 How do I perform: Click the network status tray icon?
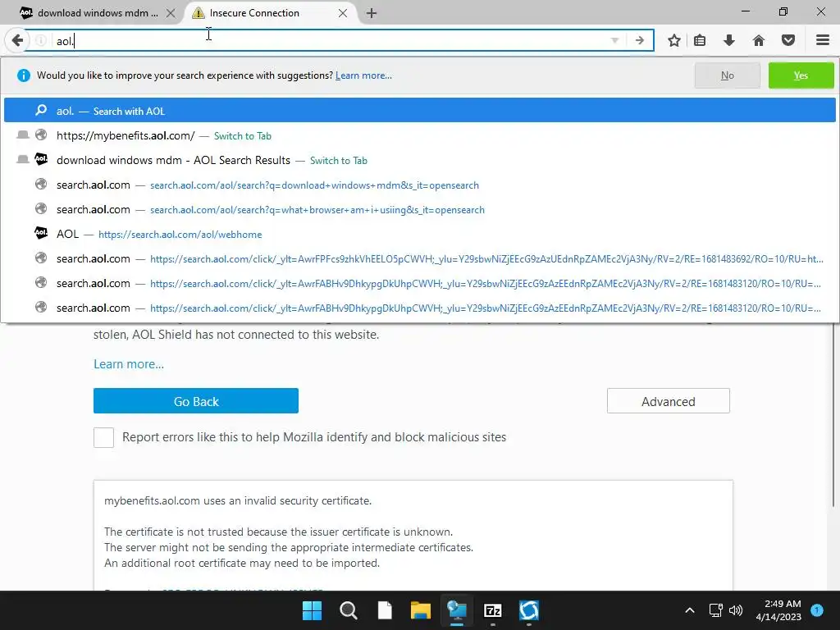click(715, 610)
